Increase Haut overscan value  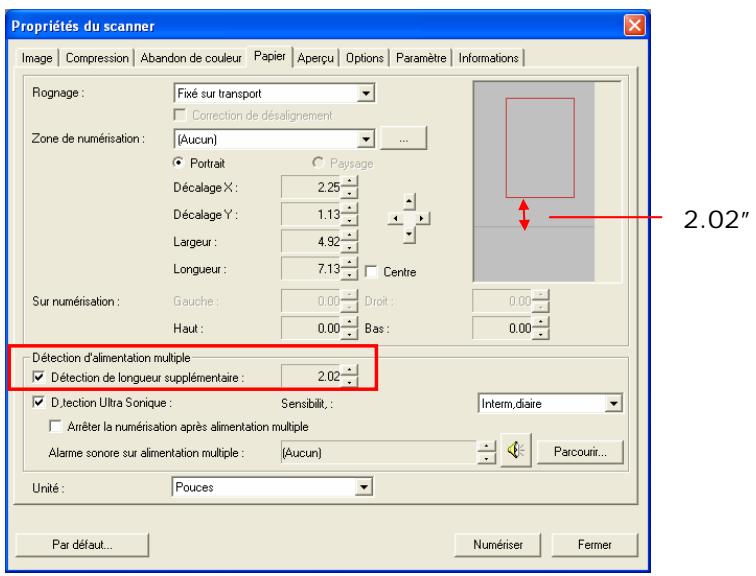350,322
